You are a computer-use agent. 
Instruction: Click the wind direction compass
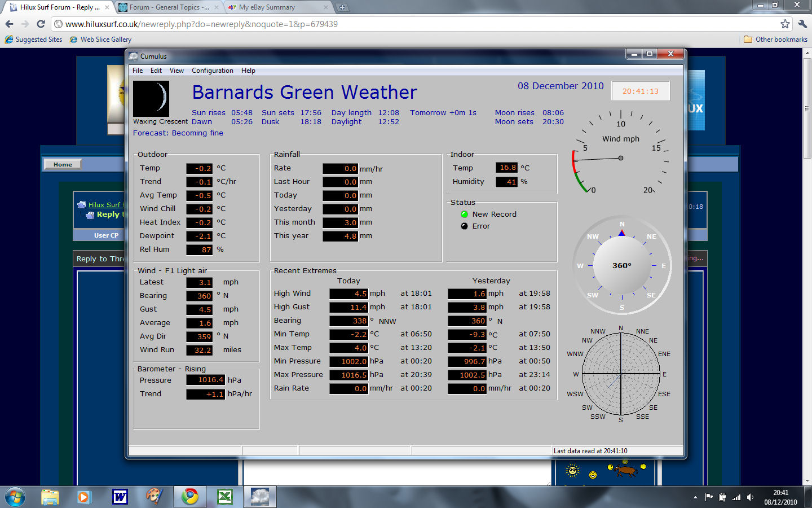coord(622,265)
